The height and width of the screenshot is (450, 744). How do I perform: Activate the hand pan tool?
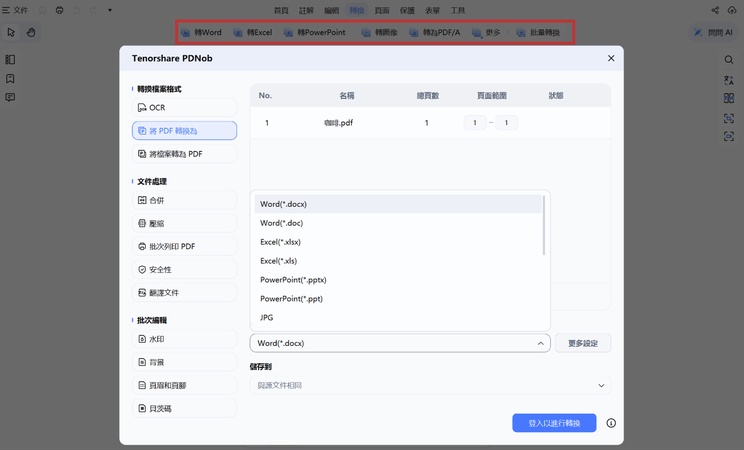pos(31,32)
